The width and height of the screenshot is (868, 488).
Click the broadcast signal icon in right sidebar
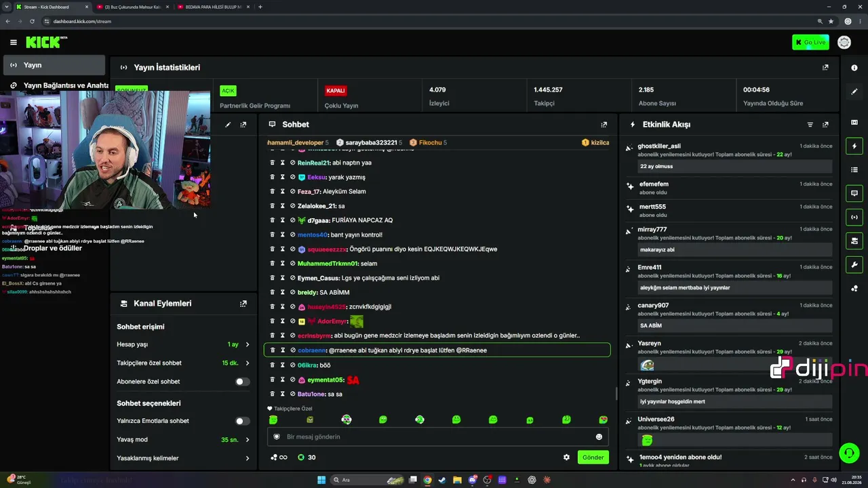pyautogui.click(x=854, y=217)
